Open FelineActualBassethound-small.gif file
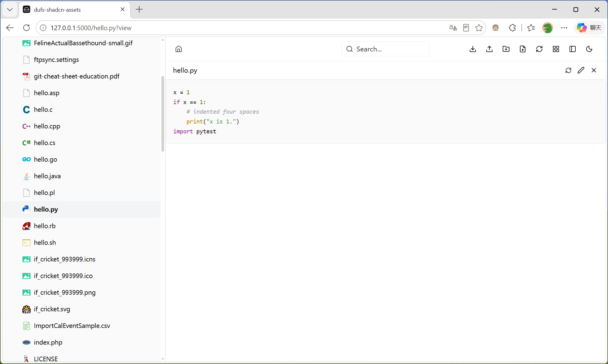608x364 pixels. pos(82,43)
